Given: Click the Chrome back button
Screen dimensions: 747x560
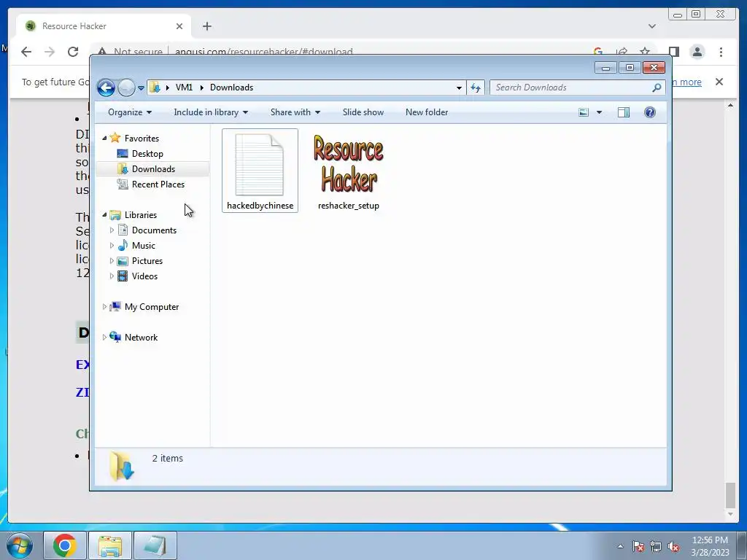Looking at the screenshot, I should click(x=26, y=52).
